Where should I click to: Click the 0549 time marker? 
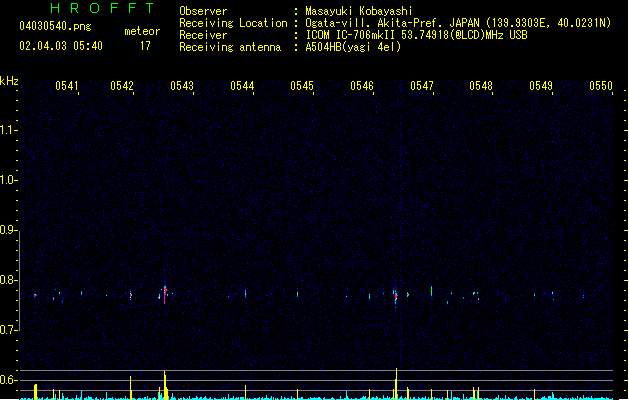click(541, 86)
